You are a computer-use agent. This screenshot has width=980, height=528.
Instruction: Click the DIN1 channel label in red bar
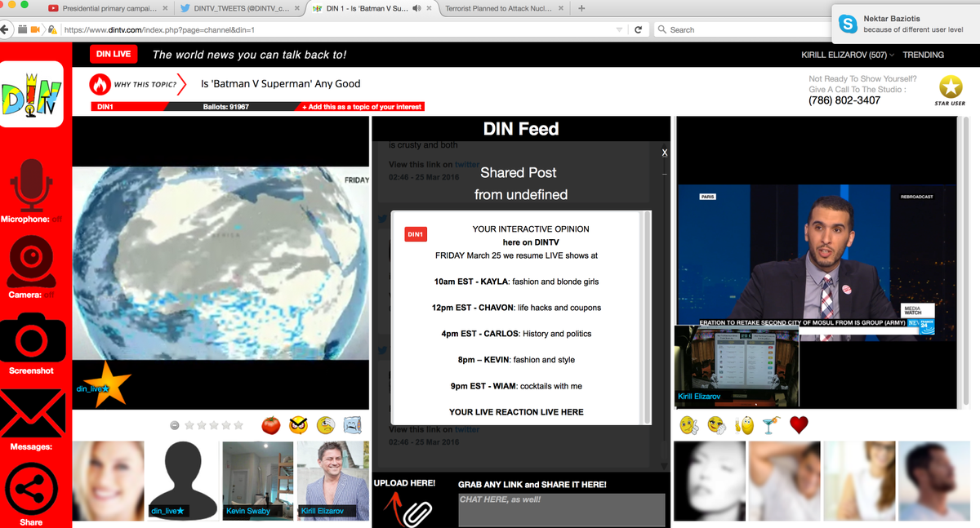pos(105,107)
